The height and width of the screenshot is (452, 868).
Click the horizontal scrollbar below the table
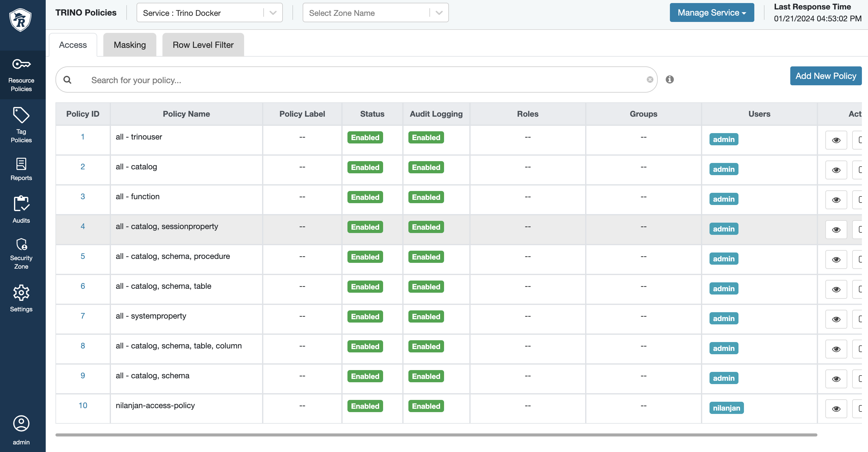(436, 435)
